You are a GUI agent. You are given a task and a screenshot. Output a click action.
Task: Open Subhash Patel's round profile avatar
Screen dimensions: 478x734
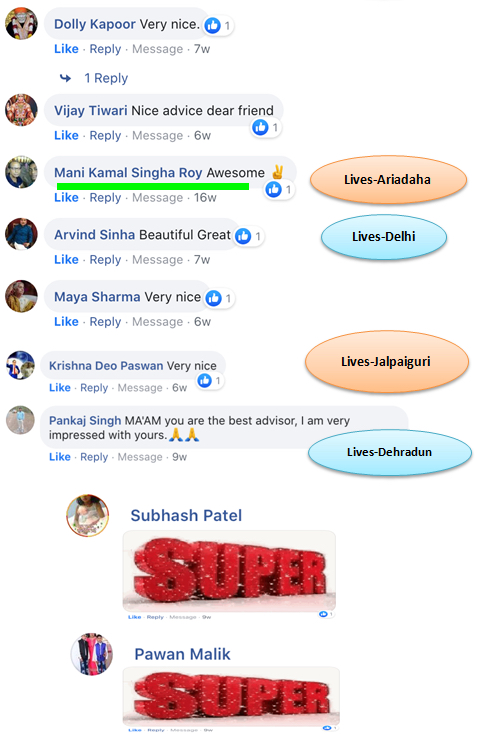88,515
